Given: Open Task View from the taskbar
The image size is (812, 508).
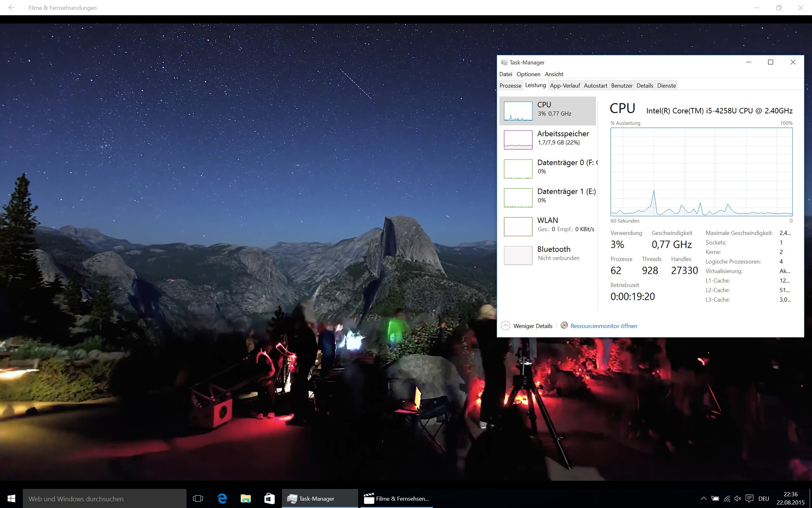Looking at the screenshot, I should [198, 499].
